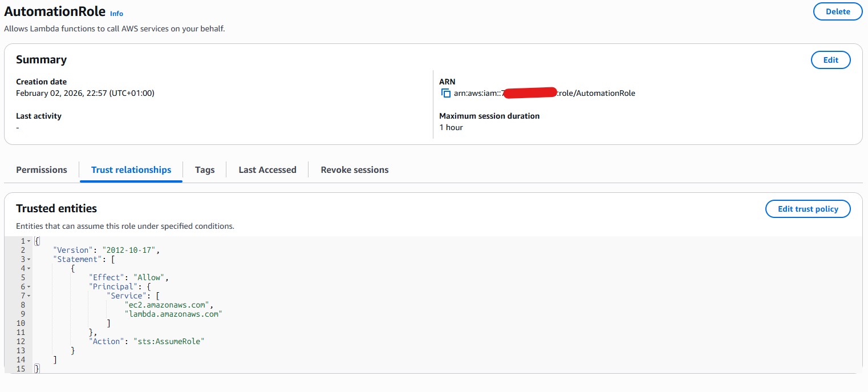Collapse the statement object at line 4
Screen dimensions: 868x392
tap(29, 269)
